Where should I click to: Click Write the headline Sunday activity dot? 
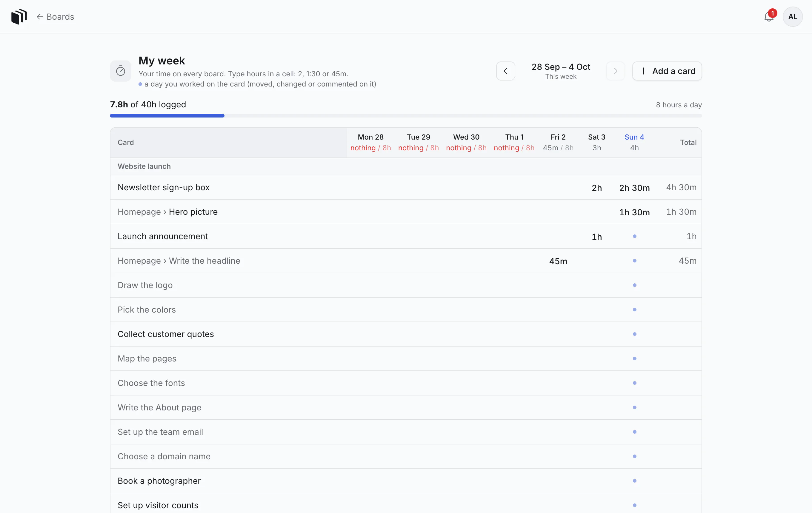634,261
